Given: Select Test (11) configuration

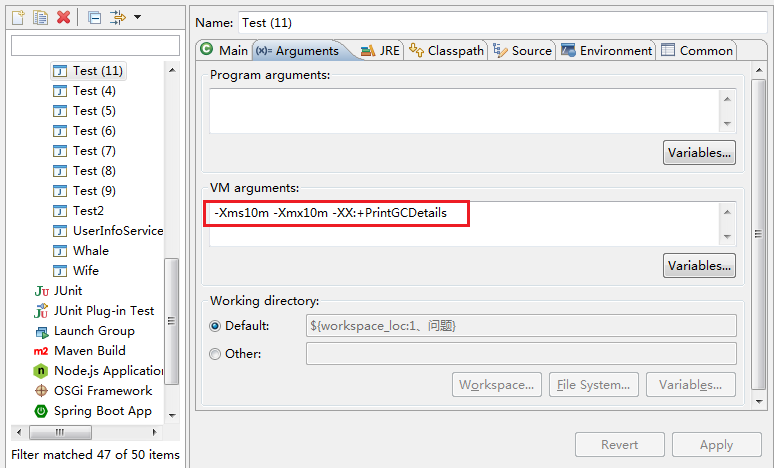Looking at the screenshot, I should pyautogui.click(x=89, y=71).
